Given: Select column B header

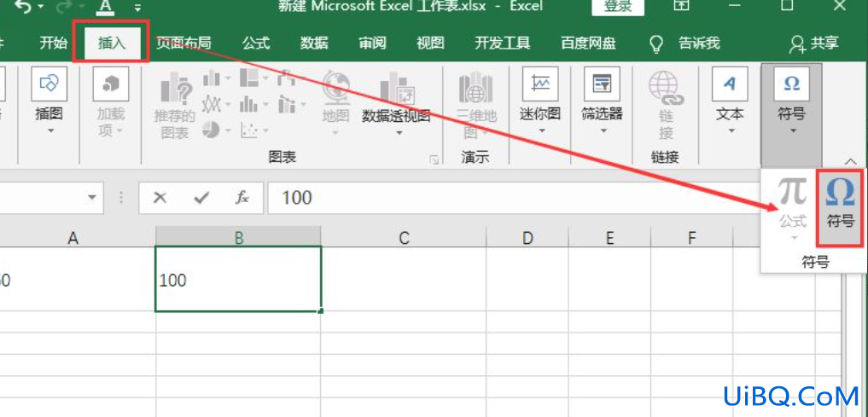Looking at the screenshot, I should click(239, 238).
